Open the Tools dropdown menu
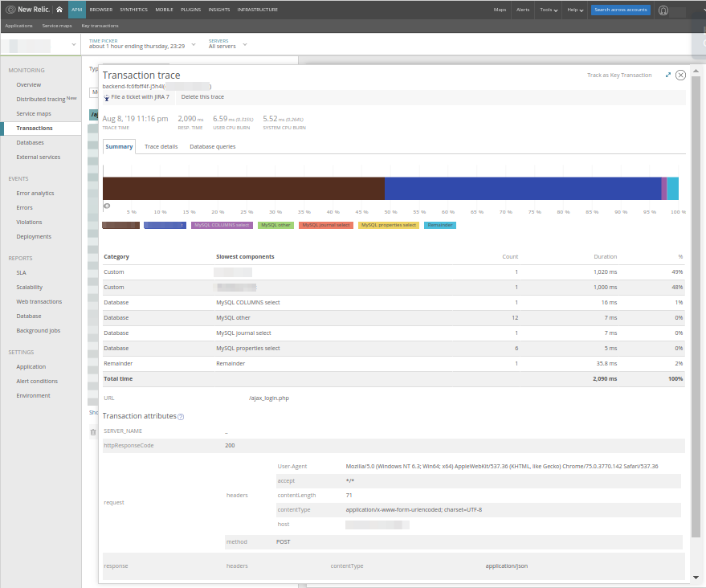 tap(548, 10)
